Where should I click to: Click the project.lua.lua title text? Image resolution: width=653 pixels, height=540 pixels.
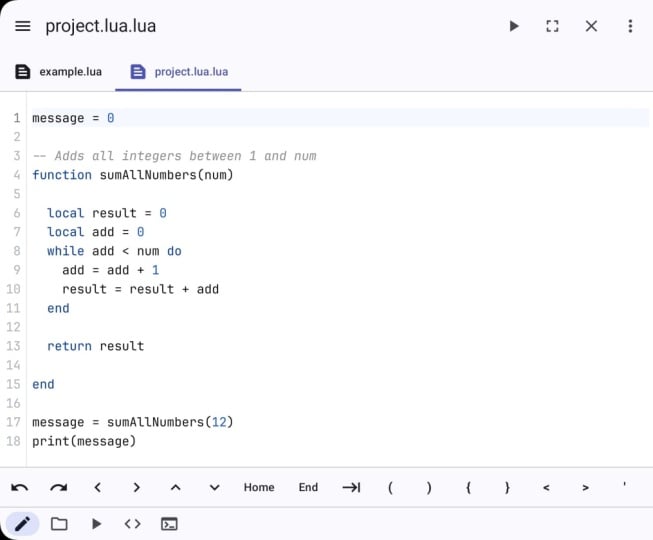101,26
